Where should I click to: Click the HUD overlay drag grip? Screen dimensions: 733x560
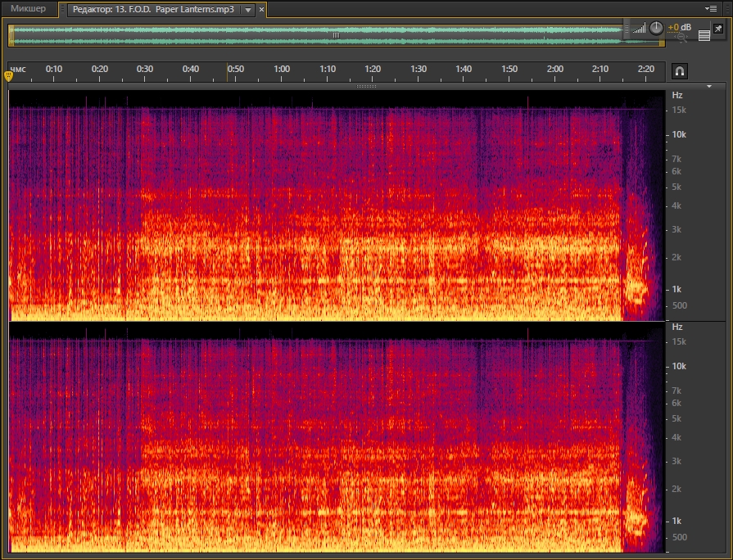pos(627,29)
